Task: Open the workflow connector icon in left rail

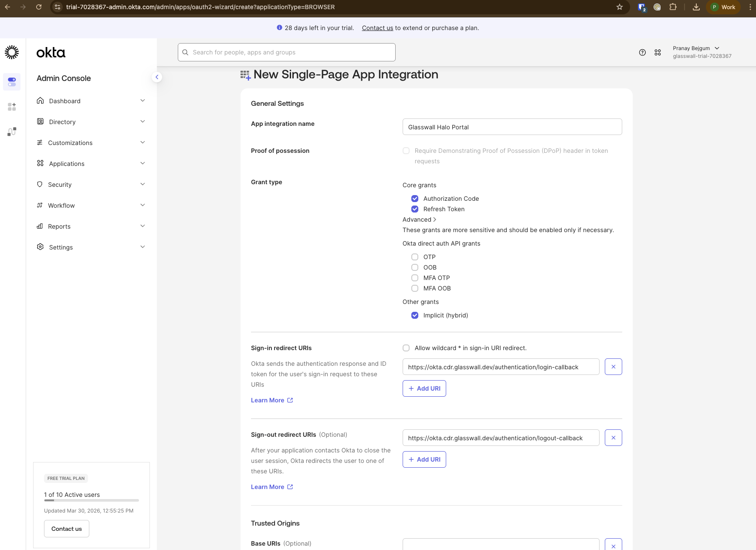Action: (x=12, y=132)
